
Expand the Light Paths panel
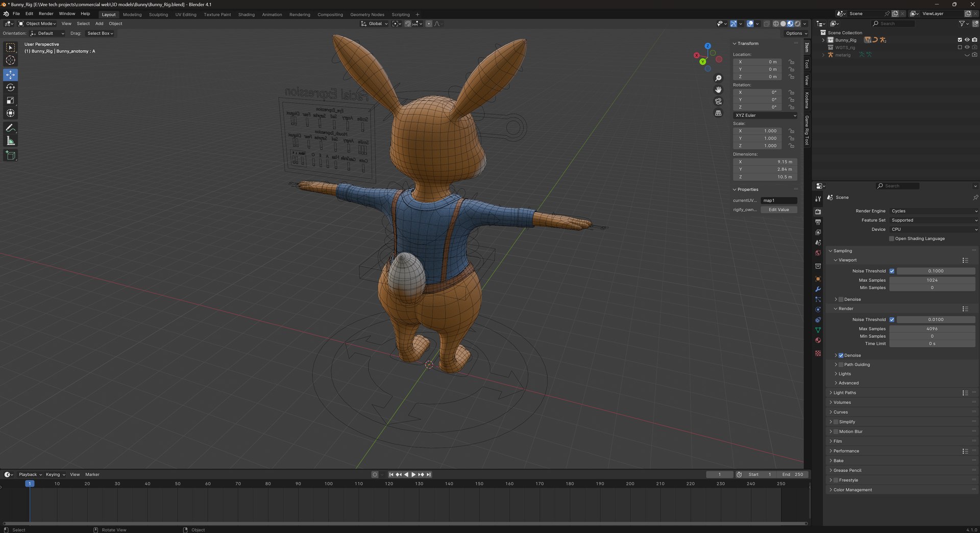[845, 393]
